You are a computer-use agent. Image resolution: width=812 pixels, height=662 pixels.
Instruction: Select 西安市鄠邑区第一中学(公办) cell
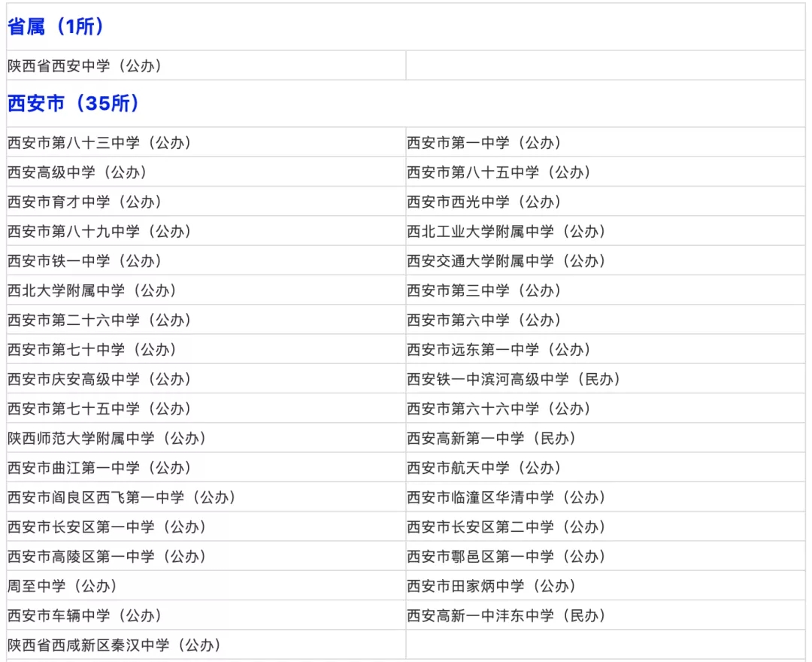point(605,555)
